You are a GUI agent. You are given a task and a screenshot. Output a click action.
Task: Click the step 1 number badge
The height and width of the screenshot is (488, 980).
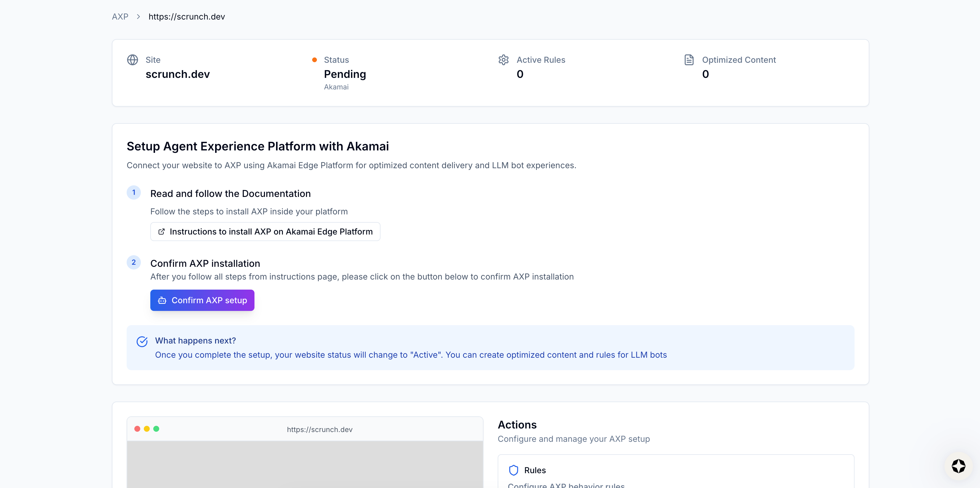click(x=133, y=192)
